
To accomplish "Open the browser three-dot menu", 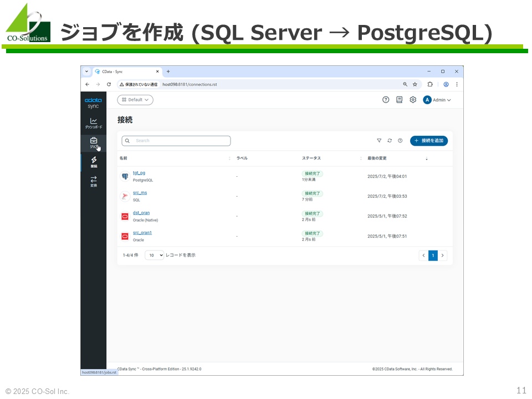I will (x=457, y=84).
